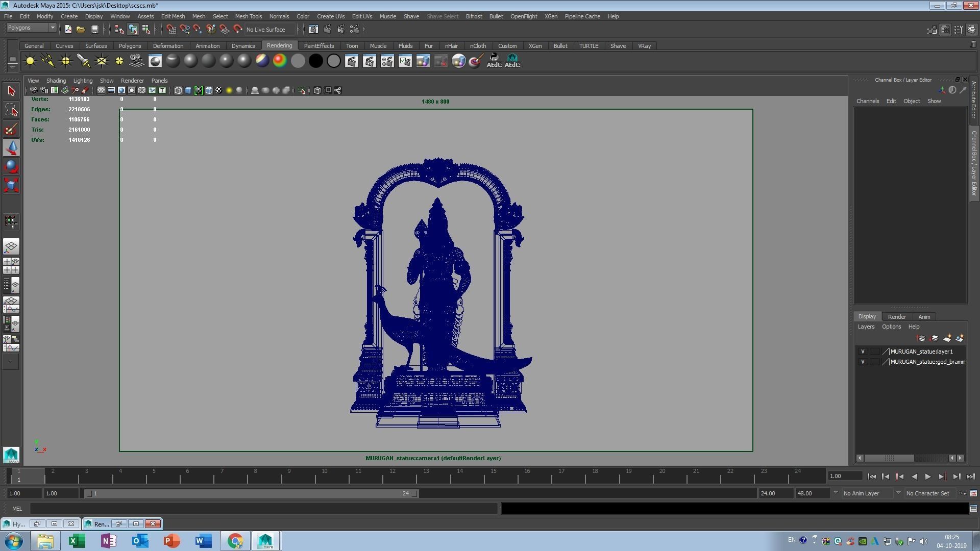The width and height of the screenshot is (980, 551).
Task: Go to end of playback range
Action: click(x=970, y=477)
